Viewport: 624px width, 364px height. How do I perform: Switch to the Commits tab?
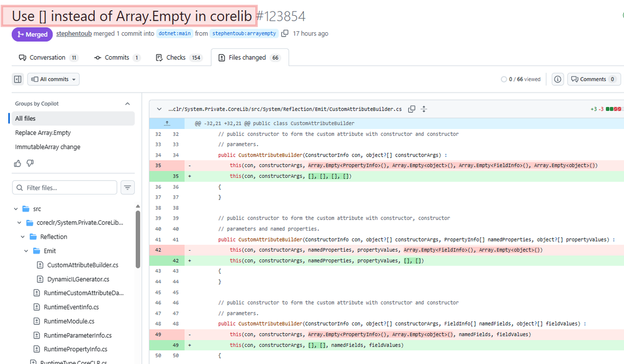(117, 57)
